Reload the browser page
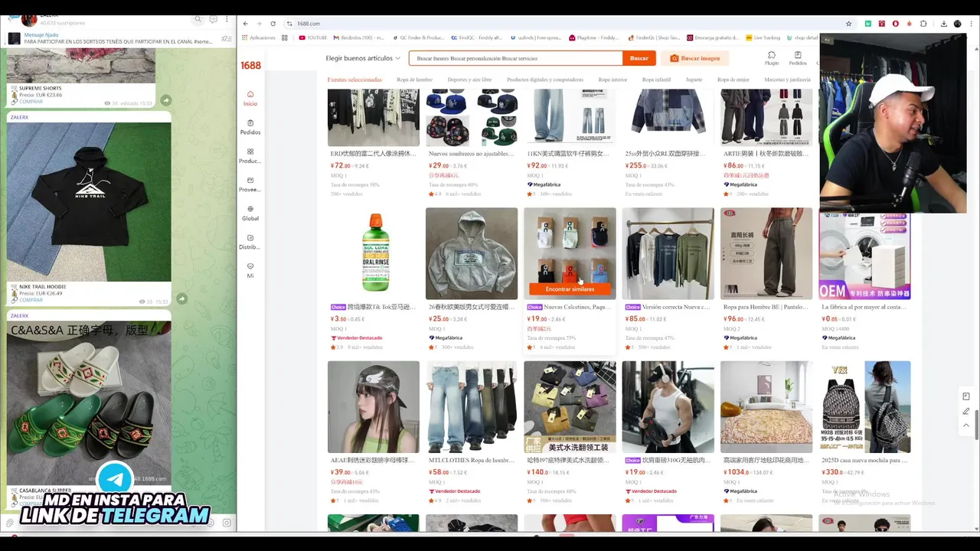The height and width of the screenshot is (551, 980). pyautogui.click(x=273, y=24)
